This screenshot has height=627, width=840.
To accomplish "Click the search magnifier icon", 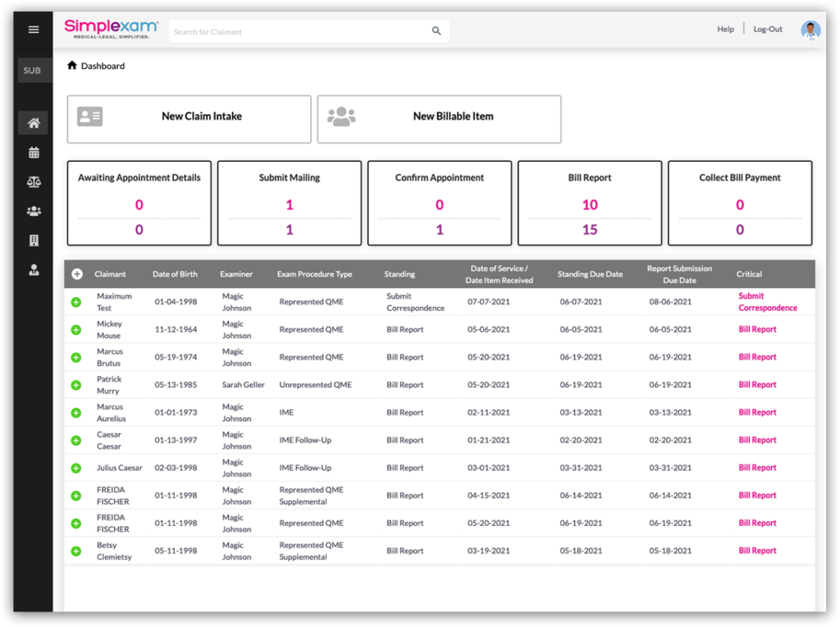I will tap(436, 31).
